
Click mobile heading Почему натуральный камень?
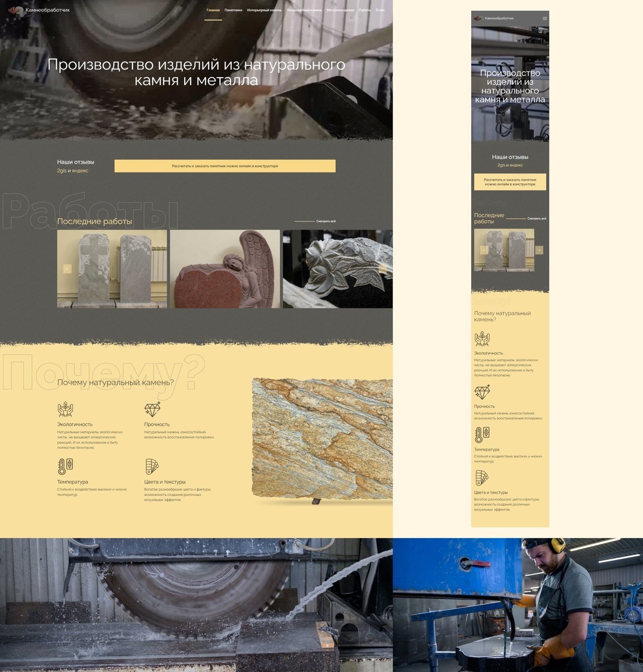(502, 316)
